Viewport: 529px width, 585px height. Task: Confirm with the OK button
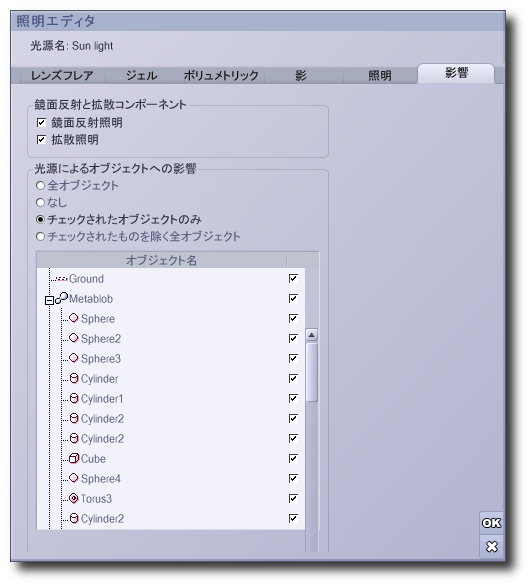(492, 523)
